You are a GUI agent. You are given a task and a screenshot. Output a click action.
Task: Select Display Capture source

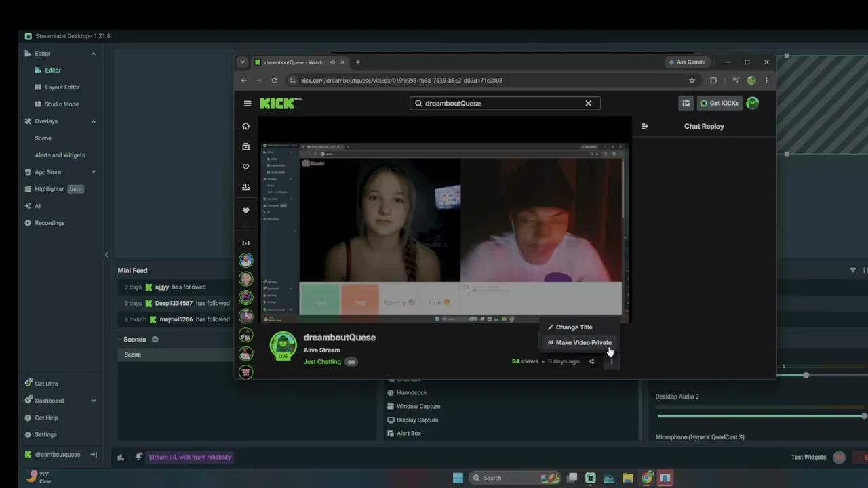418,420
